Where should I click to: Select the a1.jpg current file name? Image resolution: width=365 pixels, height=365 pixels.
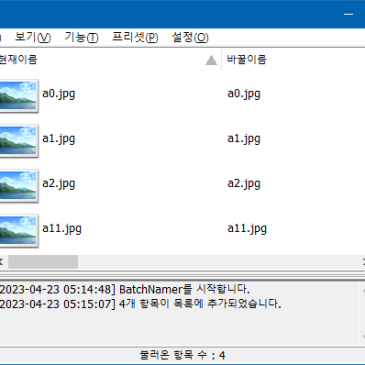[59, 139]
